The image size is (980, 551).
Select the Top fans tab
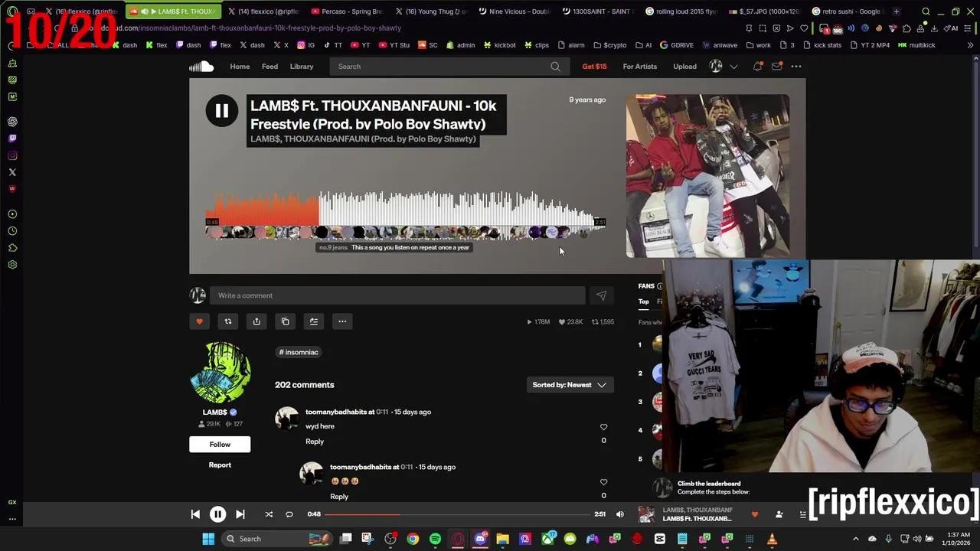click(643, 302)
